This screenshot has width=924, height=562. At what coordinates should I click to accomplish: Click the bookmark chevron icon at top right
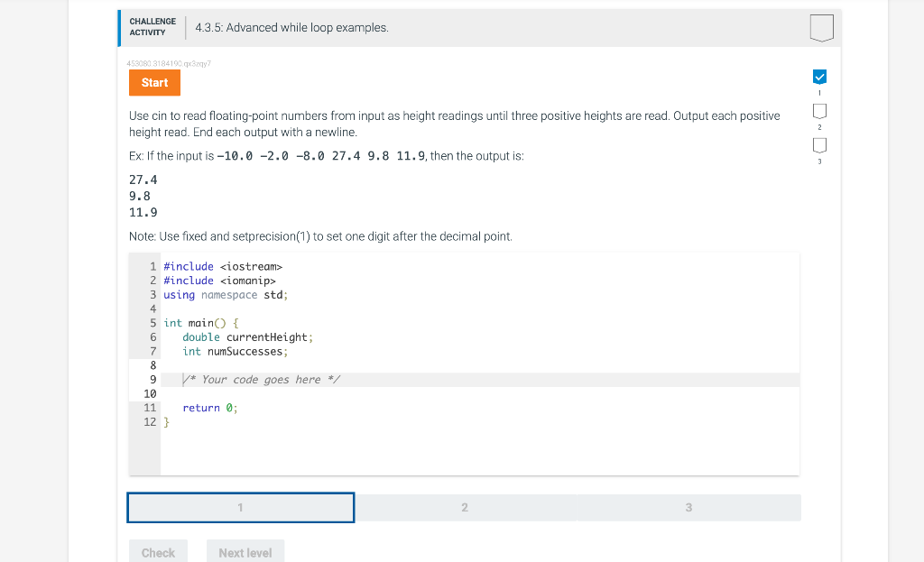click(820, 28)
